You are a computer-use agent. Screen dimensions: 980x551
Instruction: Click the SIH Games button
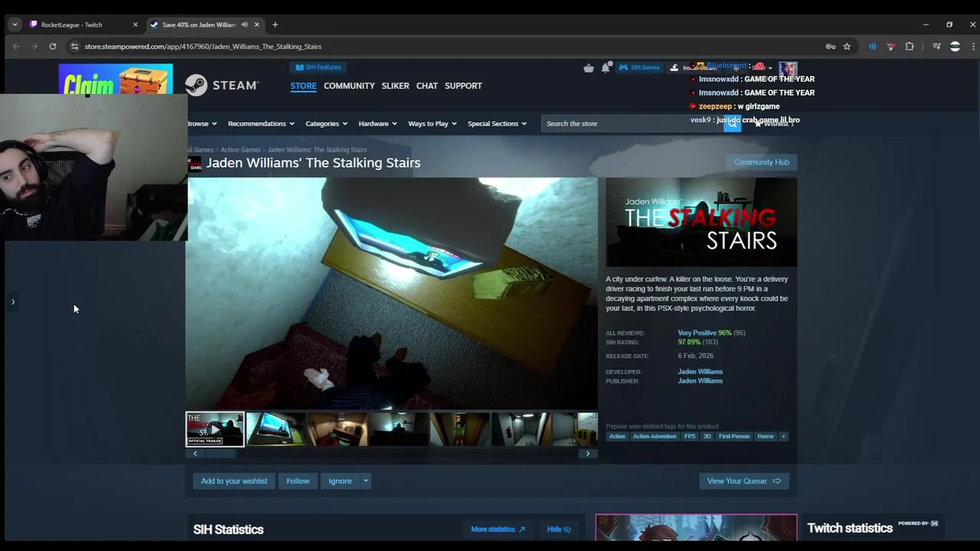tap(639, 67)
